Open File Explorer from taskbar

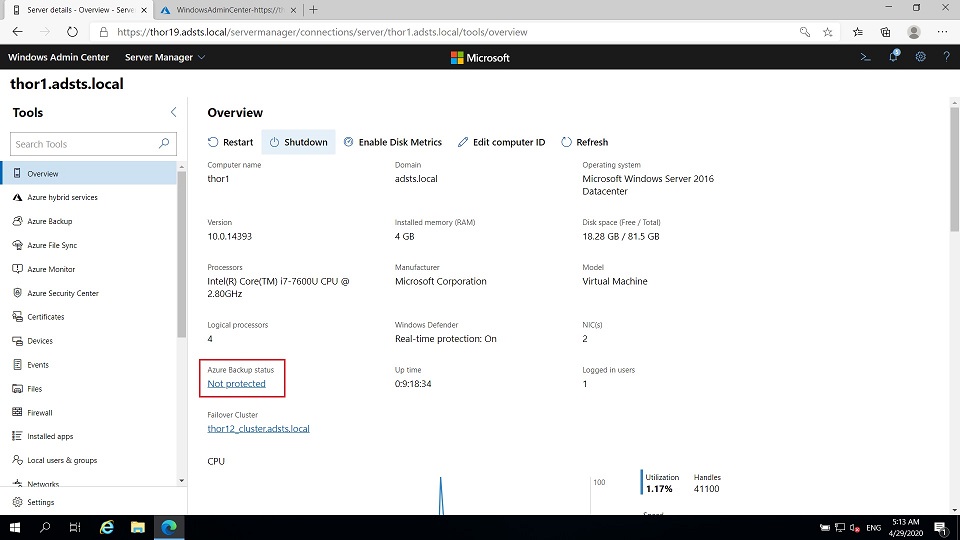click(x=138, y=527)
